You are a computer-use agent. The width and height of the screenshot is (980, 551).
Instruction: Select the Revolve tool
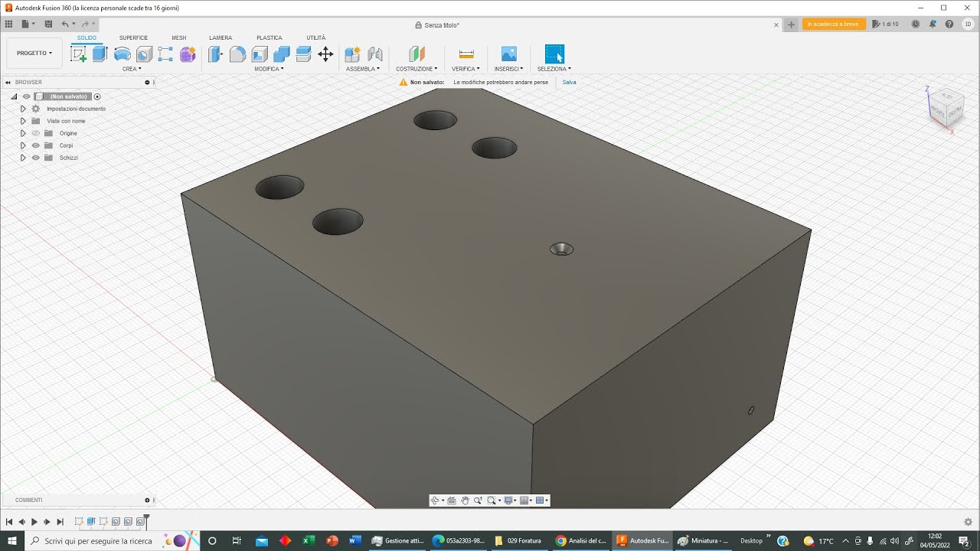[x=122, y=54]
